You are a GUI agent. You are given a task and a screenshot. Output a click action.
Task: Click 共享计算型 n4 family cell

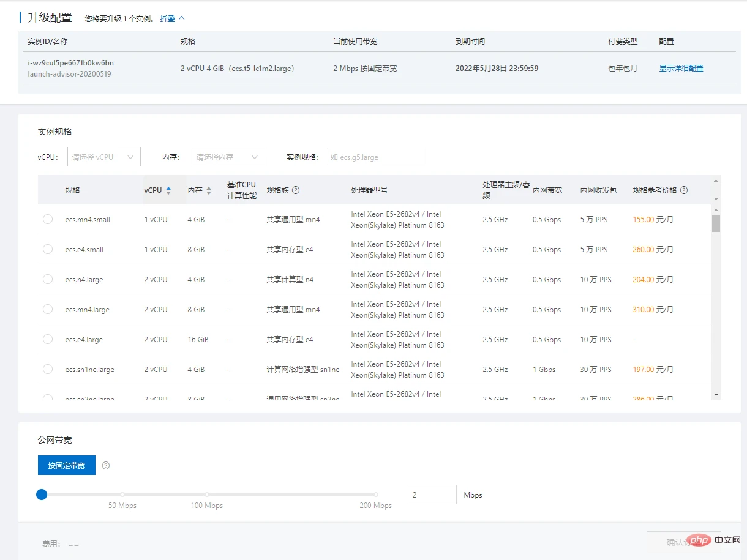(290, 279)
